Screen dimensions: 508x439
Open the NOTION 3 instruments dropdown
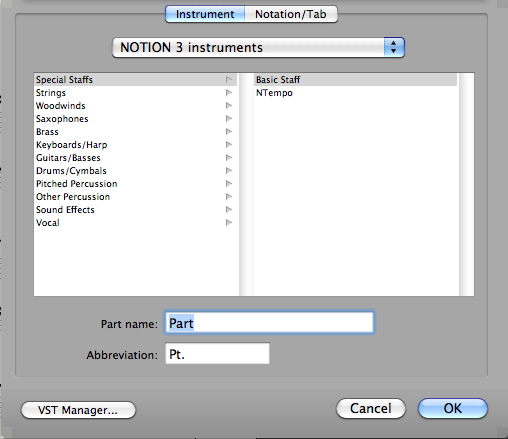258,47
